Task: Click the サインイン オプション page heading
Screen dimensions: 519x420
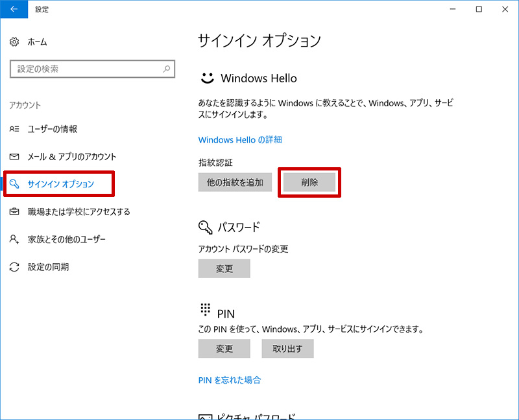Action: point(259,41)
